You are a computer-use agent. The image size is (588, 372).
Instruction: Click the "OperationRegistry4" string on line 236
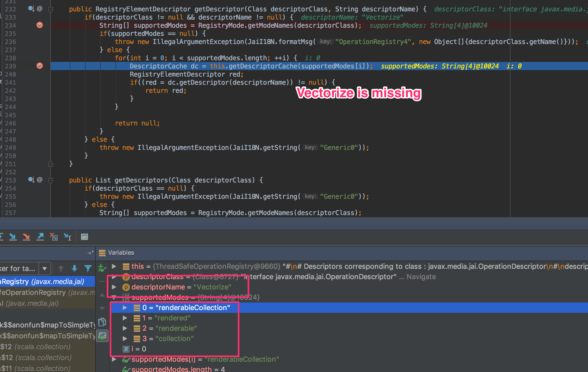373,42
